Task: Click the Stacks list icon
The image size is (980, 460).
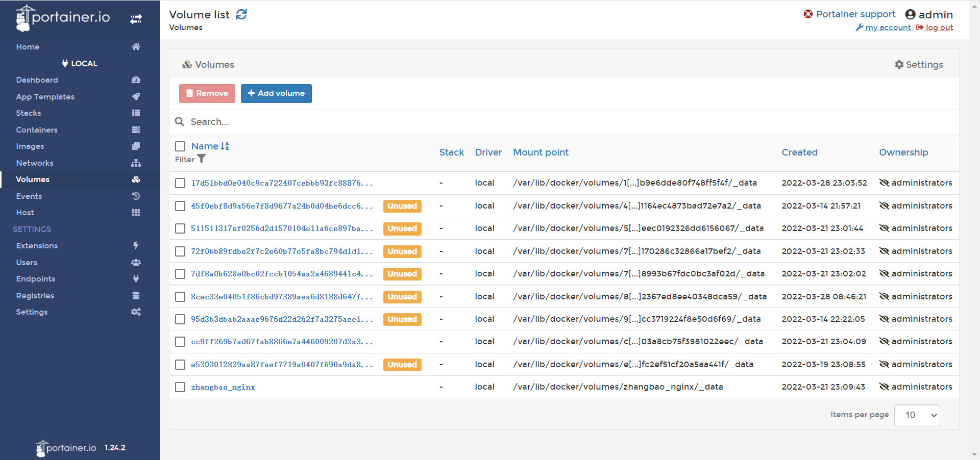Action: 136,113
